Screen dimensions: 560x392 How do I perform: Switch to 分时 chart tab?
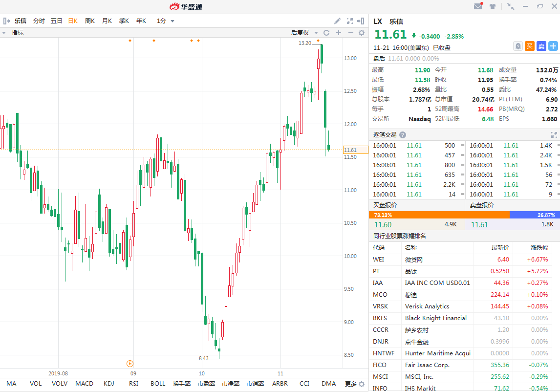[39, 21]
